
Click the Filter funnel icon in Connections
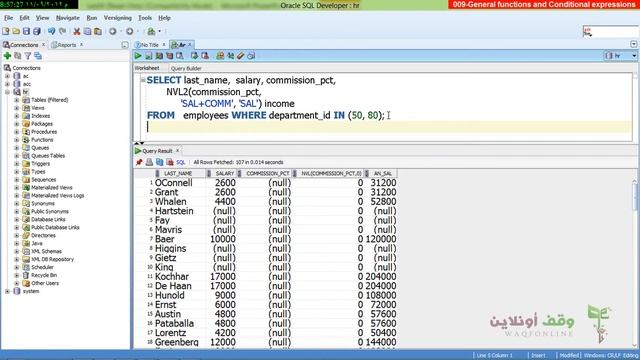click(x=28, y=56)
